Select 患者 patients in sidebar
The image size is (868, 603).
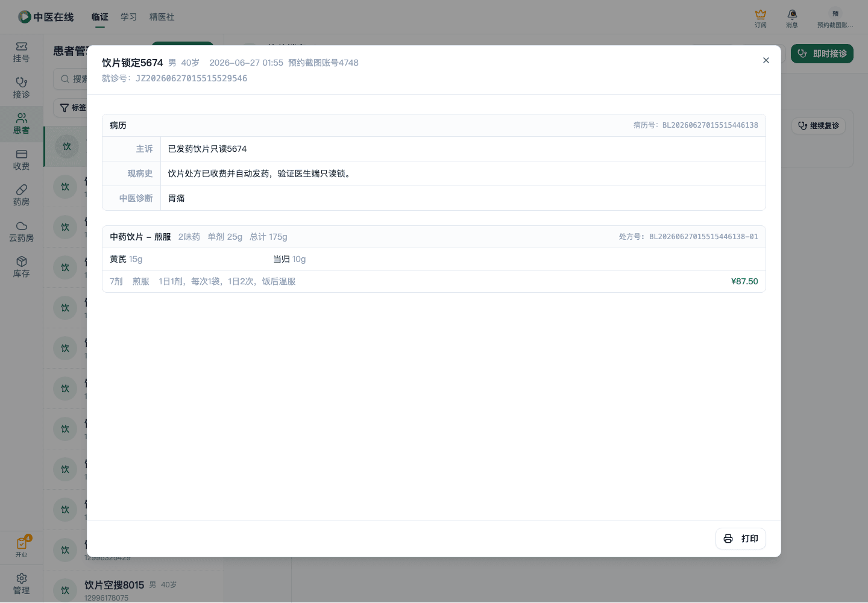point(21,124)
